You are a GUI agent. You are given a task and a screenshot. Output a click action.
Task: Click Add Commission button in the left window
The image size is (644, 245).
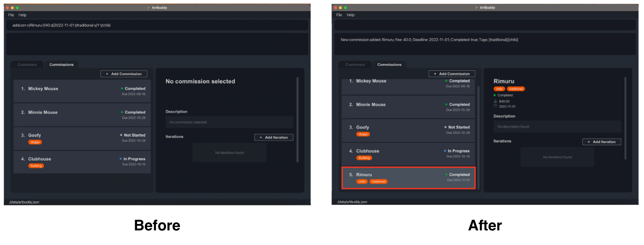124,74
